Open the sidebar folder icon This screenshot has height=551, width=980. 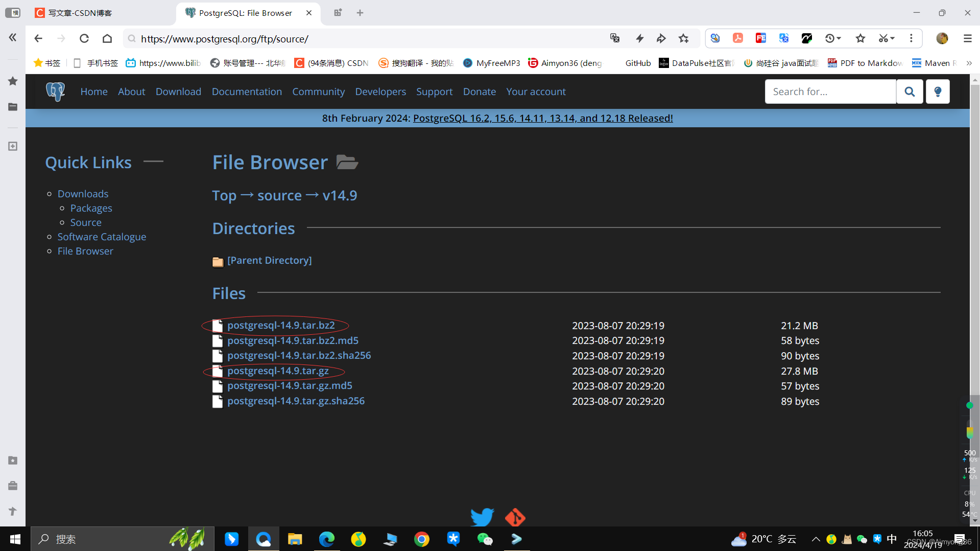pyautogui.click(x=13, y=107)
